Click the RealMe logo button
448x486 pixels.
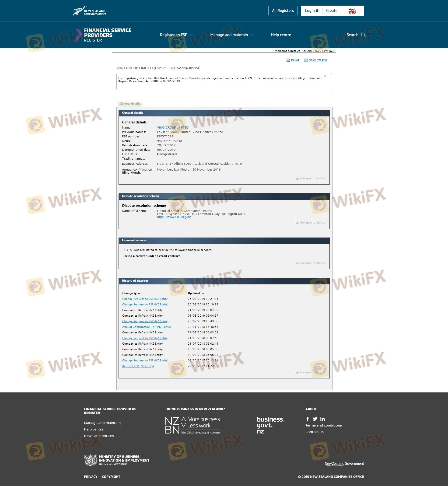[352, 11]
